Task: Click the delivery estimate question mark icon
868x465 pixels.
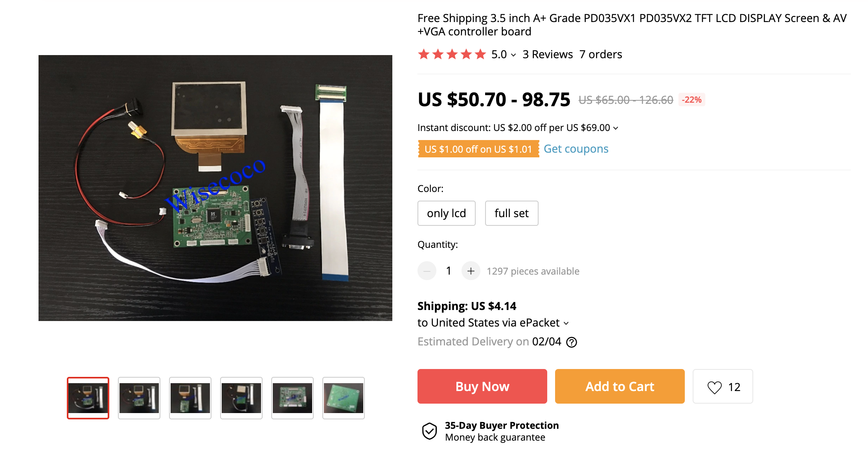Action: 571,342
